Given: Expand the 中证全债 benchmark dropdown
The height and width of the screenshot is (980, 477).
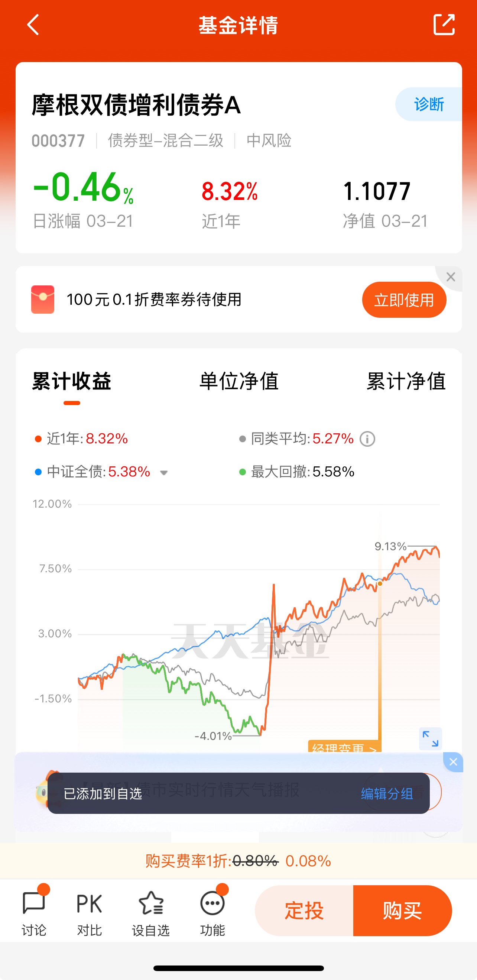Looking at the screenshot, I should click(x=164, y=473).
